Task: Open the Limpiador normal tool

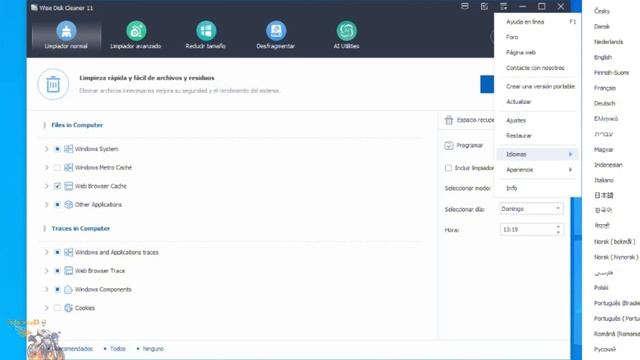Action: [x=66, y=36]
